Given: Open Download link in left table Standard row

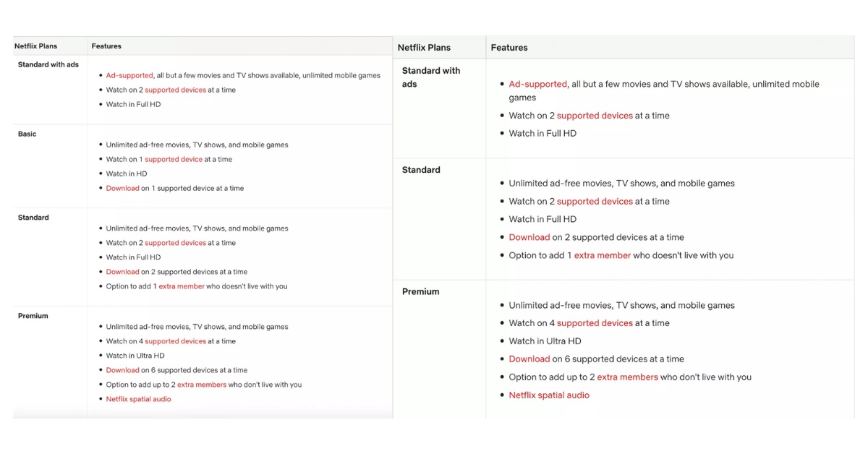Looking at the screenshot, I should (x=122, y=272).
